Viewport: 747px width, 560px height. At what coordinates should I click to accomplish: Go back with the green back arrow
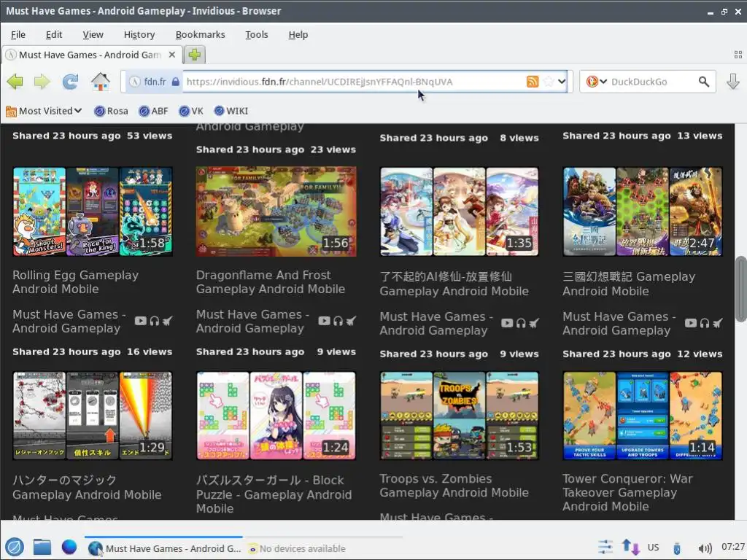coord(15,82)
